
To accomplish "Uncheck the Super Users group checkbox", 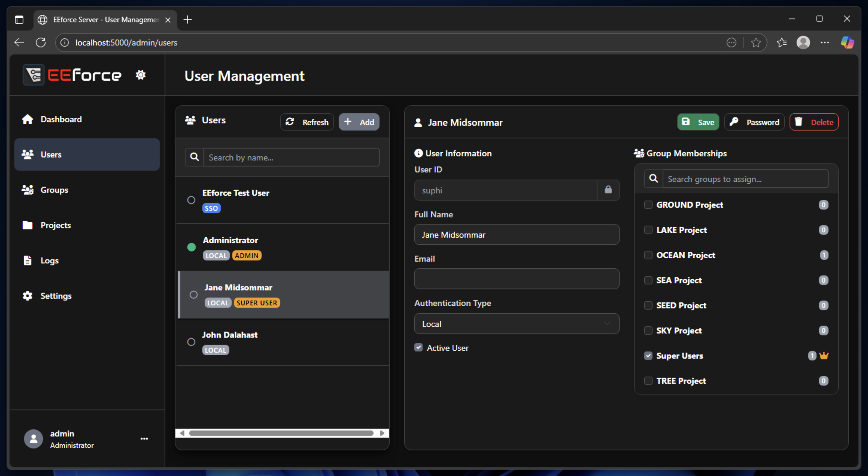I will 648,356.
